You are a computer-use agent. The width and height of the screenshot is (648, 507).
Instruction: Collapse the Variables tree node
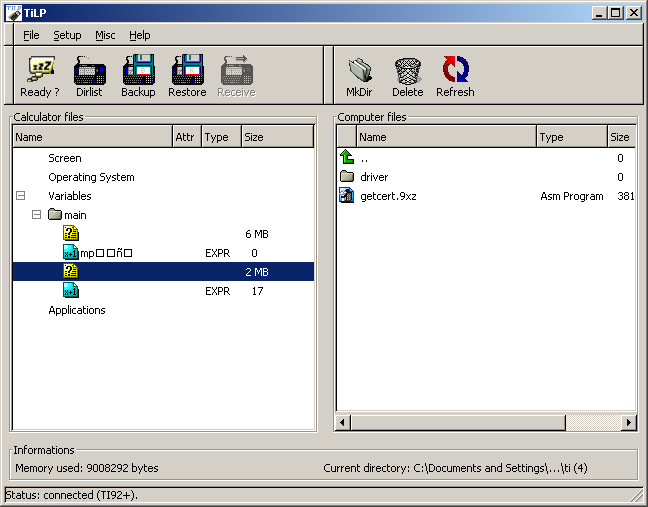(21, 196)
